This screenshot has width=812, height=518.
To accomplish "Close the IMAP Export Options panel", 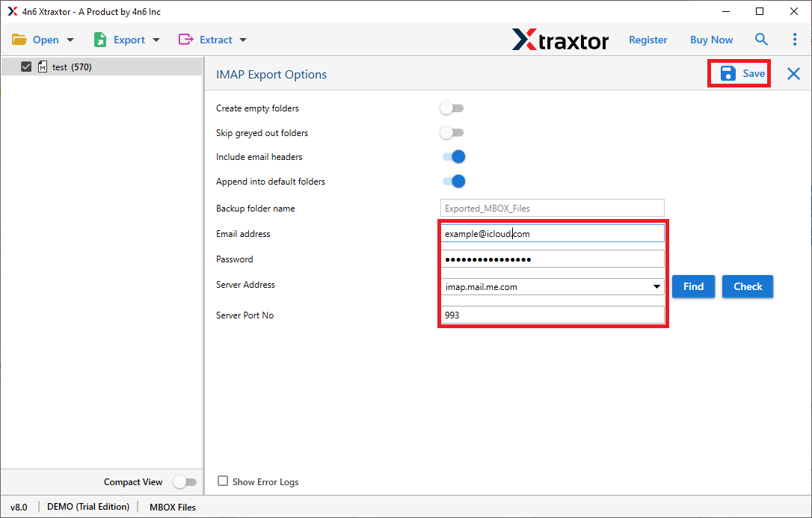I will (793, 73).
